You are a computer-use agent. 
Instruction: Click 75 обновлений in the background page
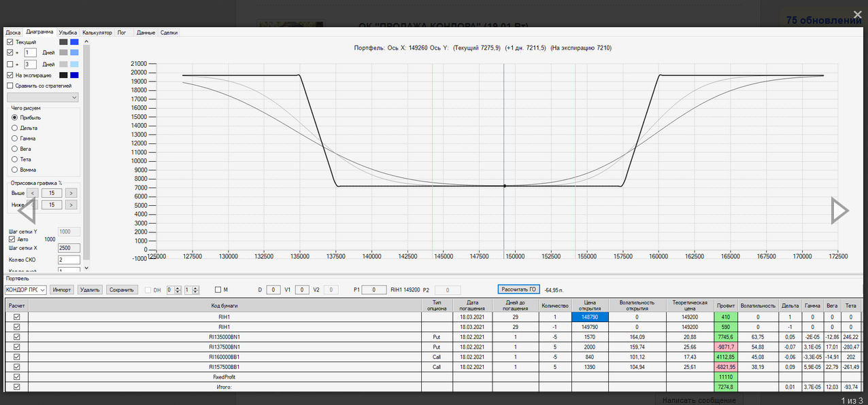pyautogui.click(x=824, y=20)
